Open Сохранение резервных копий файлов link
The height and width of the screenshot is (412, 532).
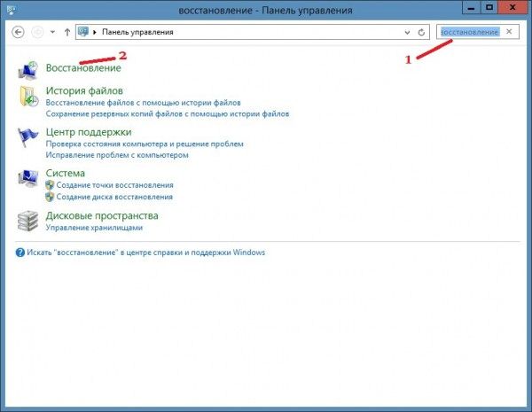(168, 114)
